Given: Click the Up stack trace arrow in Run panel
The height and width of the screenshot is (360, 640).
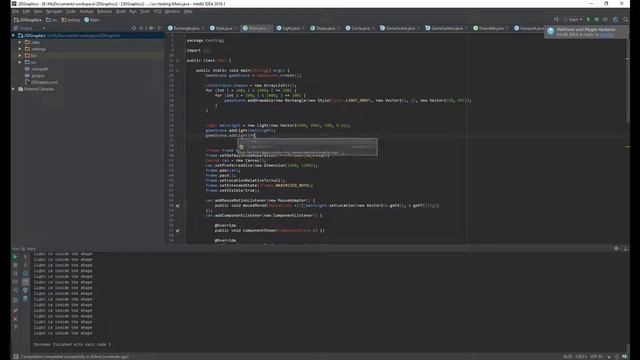Looking at the screenshot, I should 25,257.
